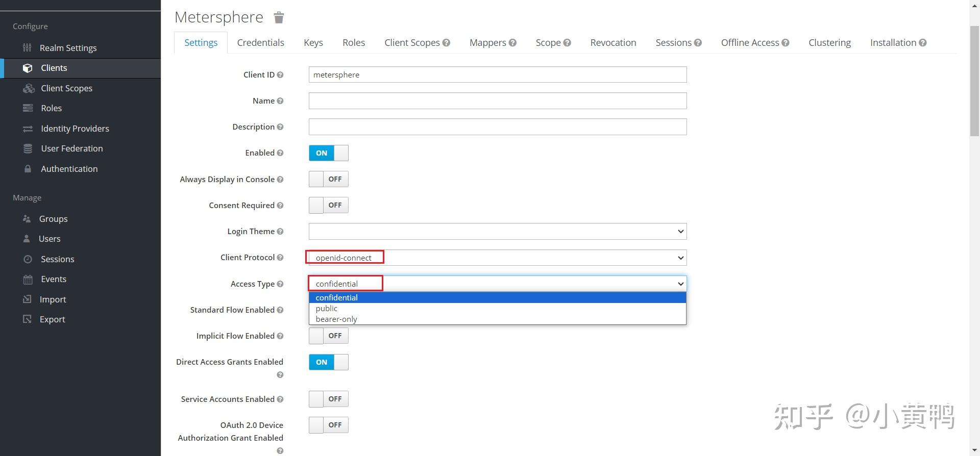Open the Client Protocol dropdown

(498, 258)
